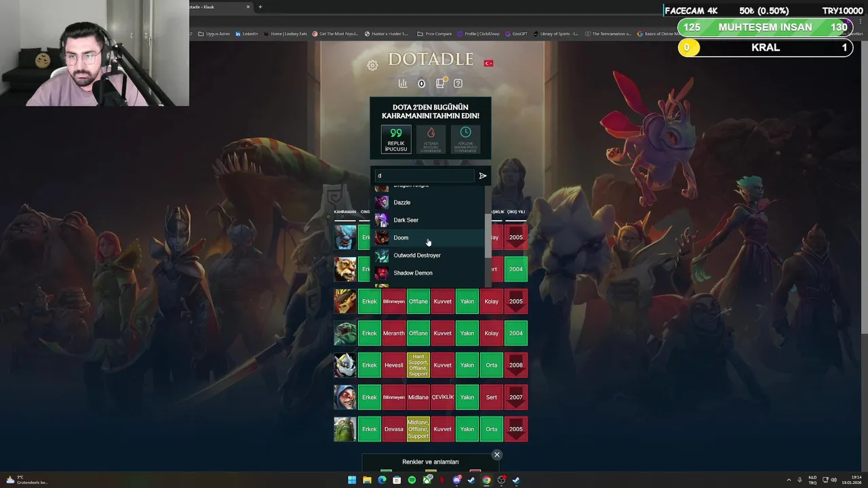Click Dazzle's hero portrait in the suggestions

coord(382,202)
